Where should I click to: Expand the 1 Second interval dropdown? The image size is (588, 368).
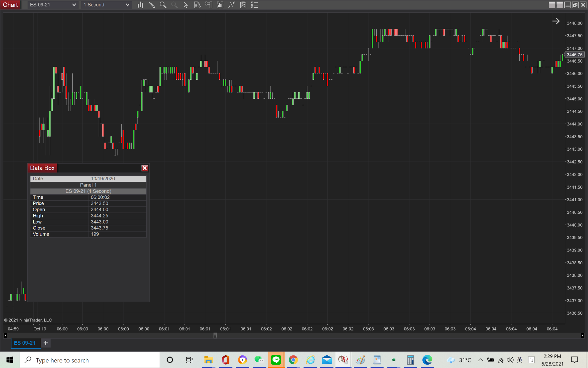(x=127, y=5)
